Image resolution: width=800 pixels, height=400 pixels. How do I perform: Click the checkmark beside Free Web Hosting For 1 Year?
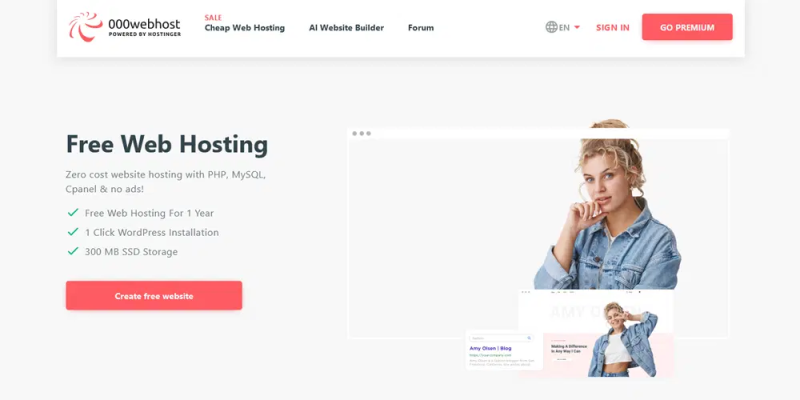73,212
